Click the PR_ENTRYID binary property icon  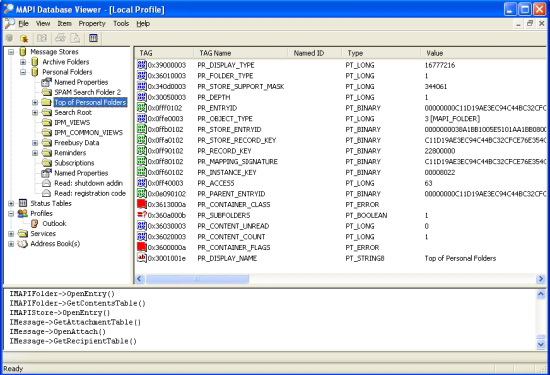coord(141,108)
